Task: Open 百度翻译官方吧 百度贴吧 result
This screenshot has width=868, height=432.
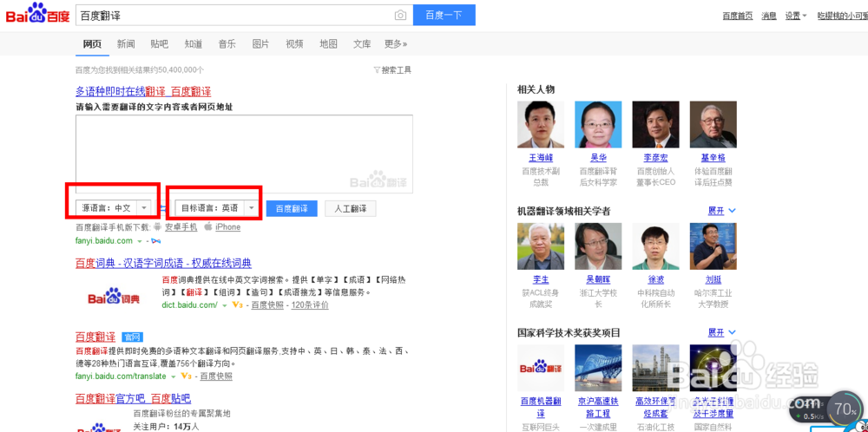Action: [134, 398]
